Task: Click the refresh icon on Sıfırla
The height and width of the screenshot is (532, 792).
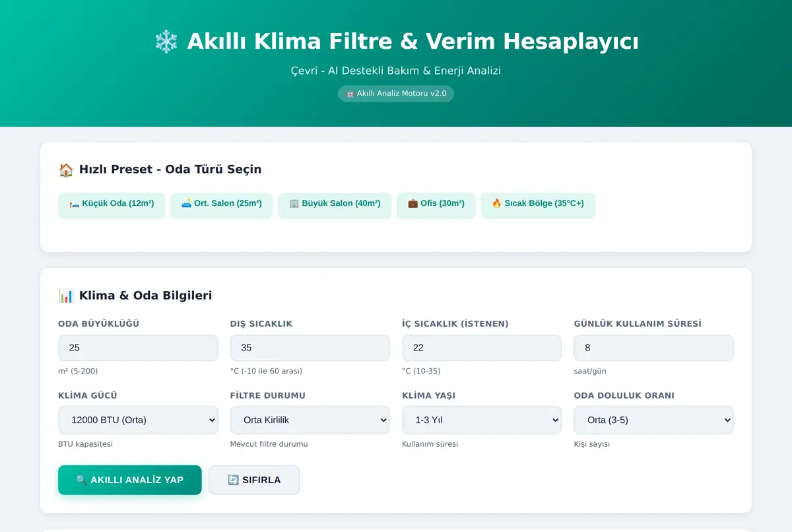Action: 233,480
